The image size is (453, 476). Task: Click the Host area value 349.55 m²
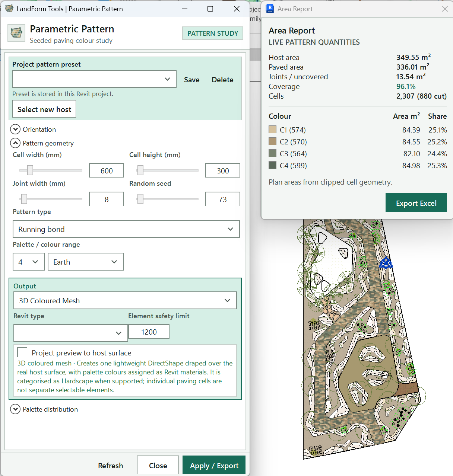coord(414,57)
